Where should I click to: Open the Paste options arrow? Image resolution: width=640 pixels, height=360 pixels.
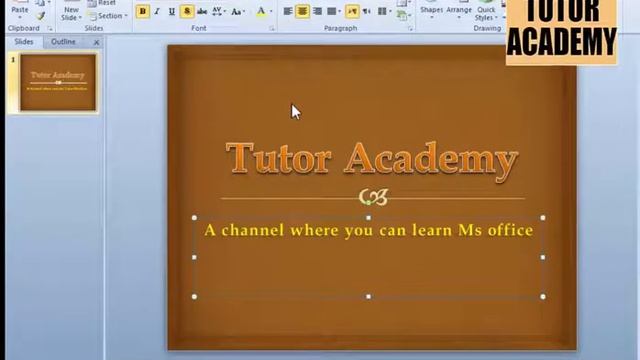point(20,18)
